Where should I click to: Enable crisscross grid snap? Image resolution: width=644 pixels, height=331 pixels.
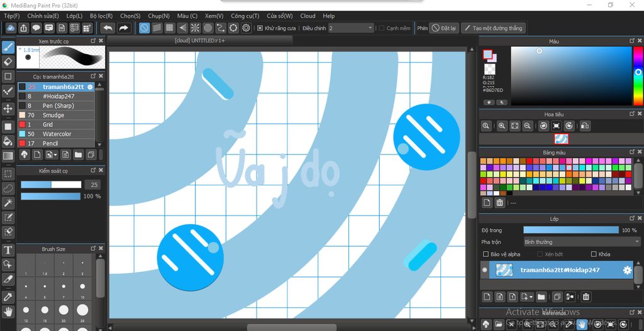[169, 28]
